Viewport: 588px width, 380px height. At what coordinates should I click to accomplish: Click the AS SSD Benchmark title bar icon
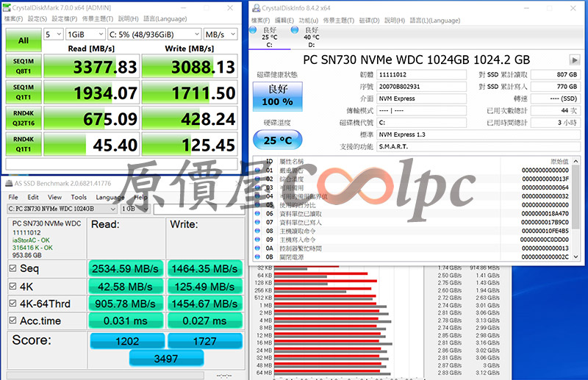click(9, 183)
